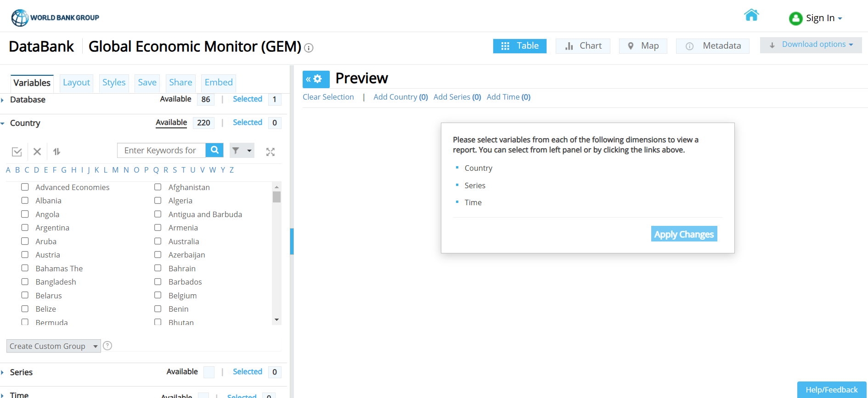Check the Albania country box

point(25,200)
